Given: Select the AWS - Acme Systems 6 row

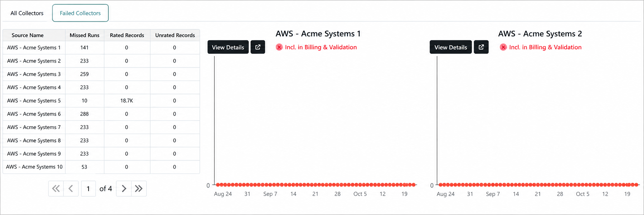Looking at the screenshot, I should coord(101,114).
